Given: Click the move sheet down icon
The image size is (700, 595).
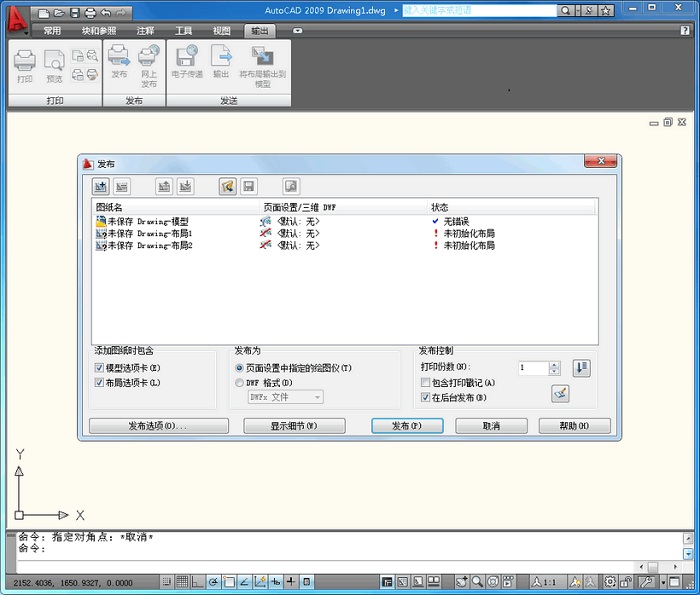Looking at the screenshot, I should pyautogui.click(x=185, y=186).
